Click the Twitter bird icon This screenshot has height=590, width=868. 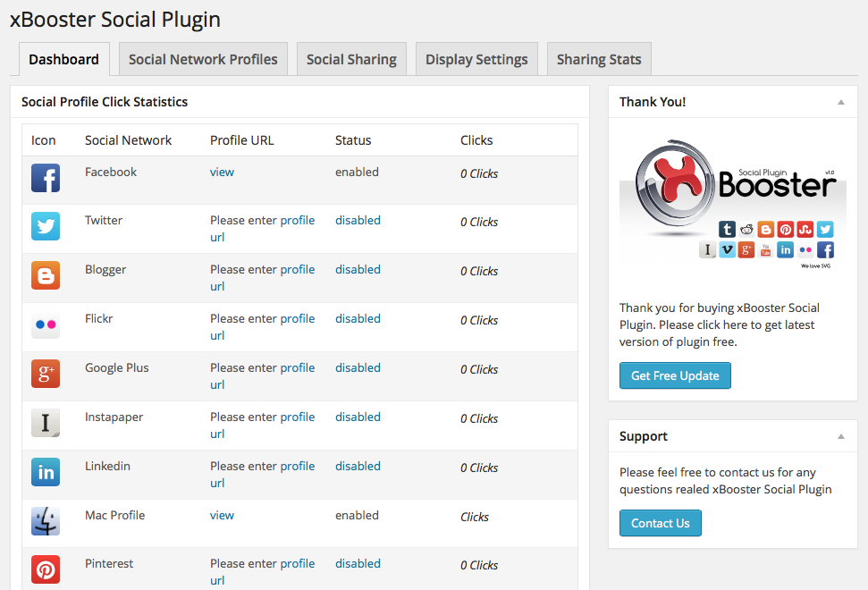click(x=46, y=226)
